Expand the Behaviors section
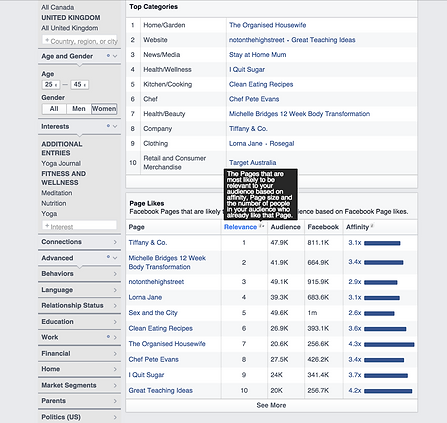This screenshot has height=423, width=447. pyautogui.click(x=79, y=274)
